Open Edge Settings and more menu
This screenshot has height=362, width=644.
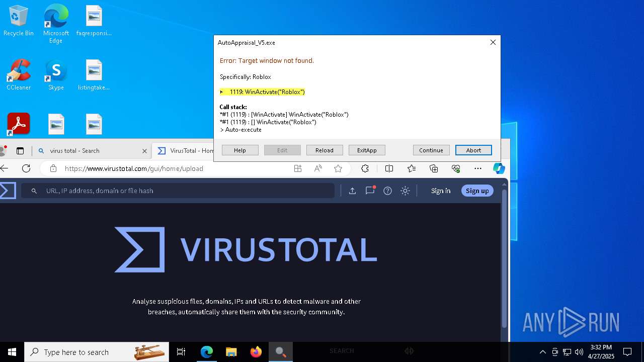(x=478, y=168)
